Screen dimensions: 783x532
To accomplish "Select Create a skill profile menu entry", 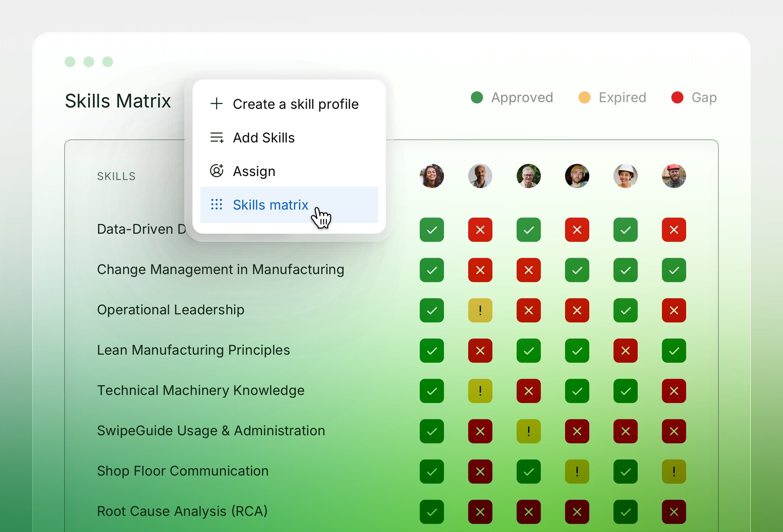I will tap(289, 104).
